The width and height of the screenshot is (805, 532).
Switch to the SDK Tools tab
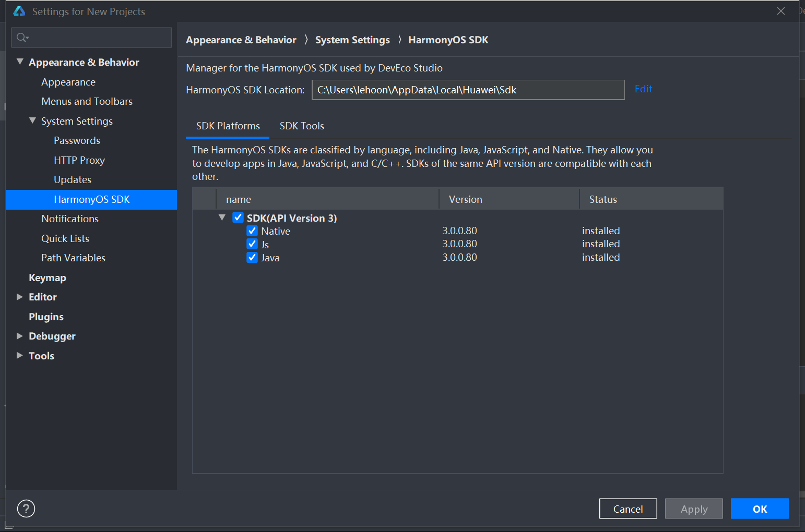pyautogui.click(x=302, y=126)
